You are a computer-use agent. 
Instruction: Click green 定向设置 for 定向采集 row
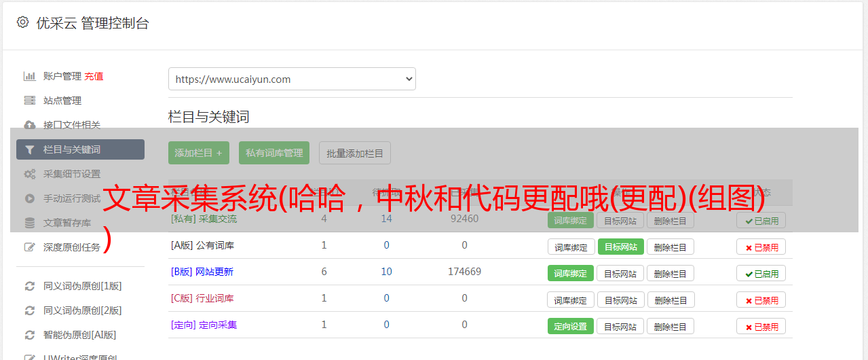click(x=571, y=326)
